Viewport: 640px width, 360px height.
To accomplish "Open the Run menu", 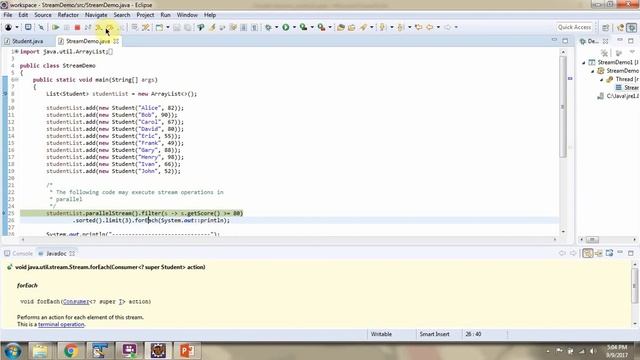I will coord(165,15).
